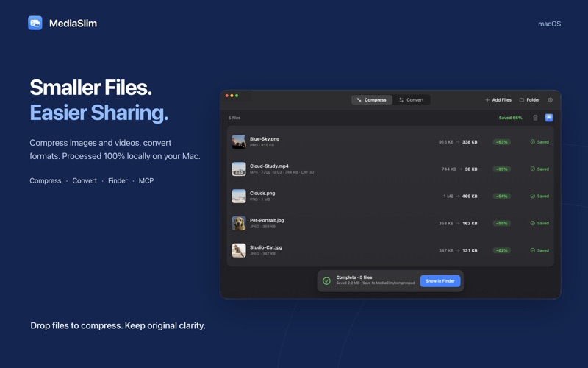Select the Studio-Cat.jpg file name
Screen dimensions: 588x368
(x=266, y=247)
